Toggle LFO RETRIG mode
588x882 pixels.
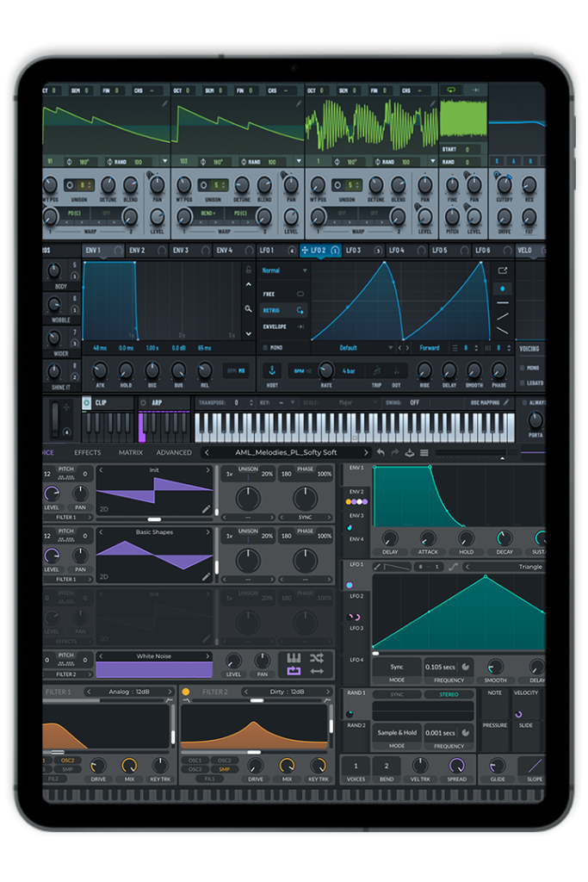click(x=282, y=310)
